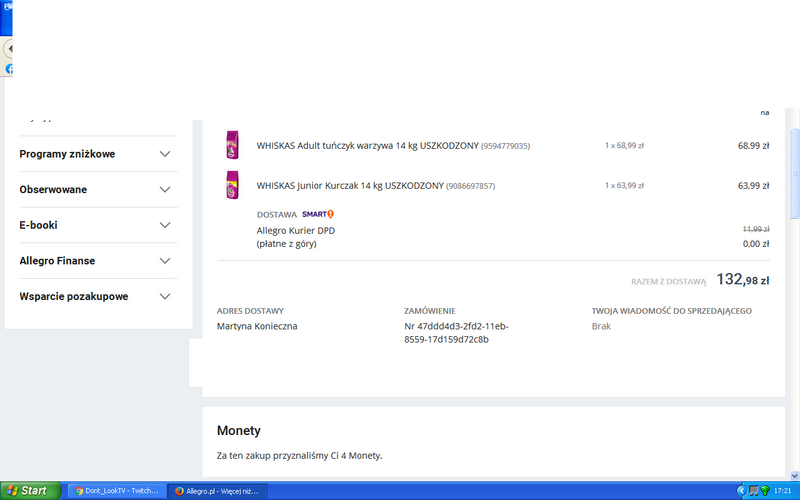Open the WHISKAS Junior Kurczak product thumbnail
800x500 pixels.
point(233,185)
